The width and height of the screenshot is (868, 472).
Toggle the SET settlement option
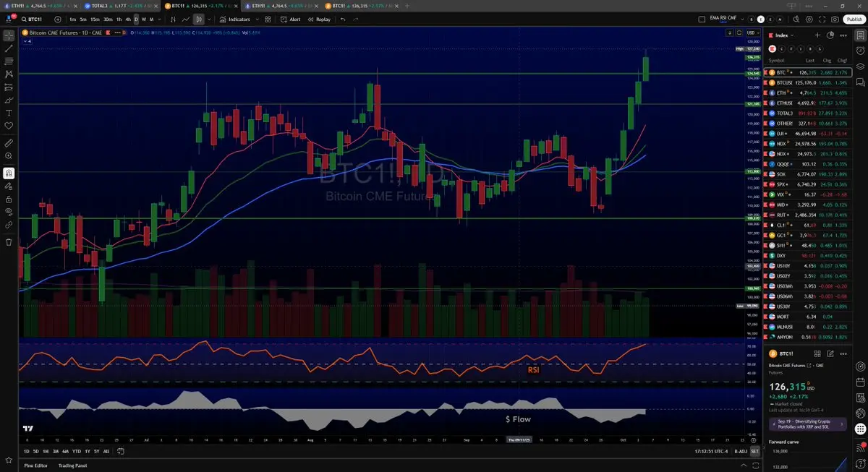tap(754, 451)
